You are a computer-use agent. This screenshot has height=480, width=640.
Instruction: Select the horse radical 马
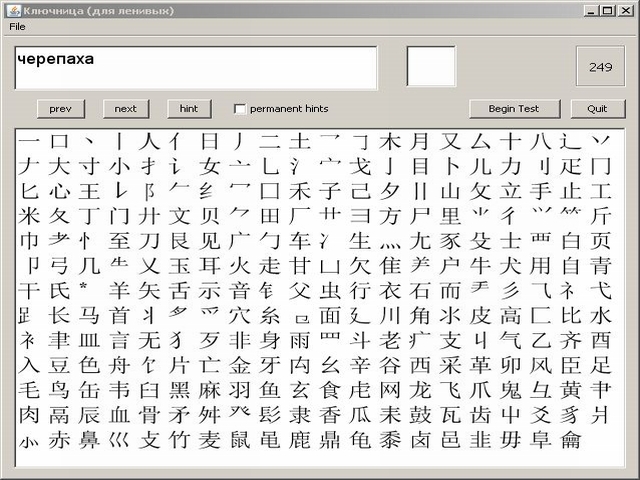coord(89,316)
